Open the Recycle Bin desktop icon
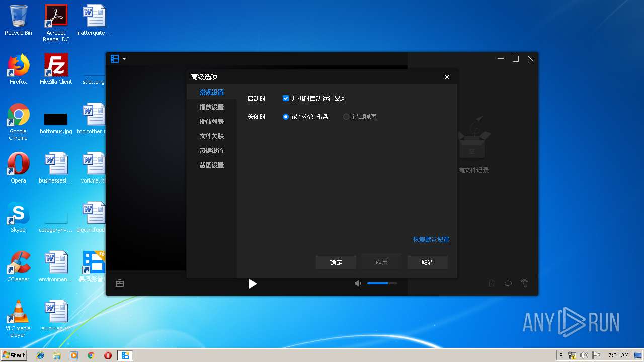Screen dimensions: 644x362 coord(18,20)
